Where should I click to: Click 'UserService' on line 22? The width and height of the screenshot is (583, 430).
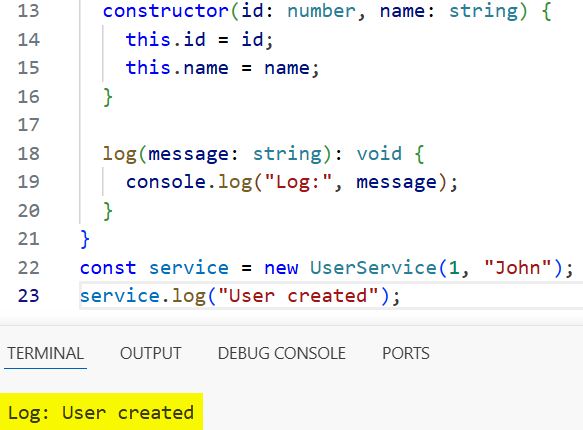pyautogui.click(x=373, y=268)
